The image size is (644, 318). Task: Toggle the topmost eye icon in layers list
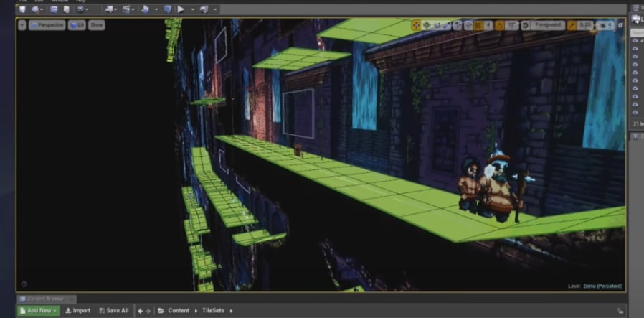pos(635,41)
